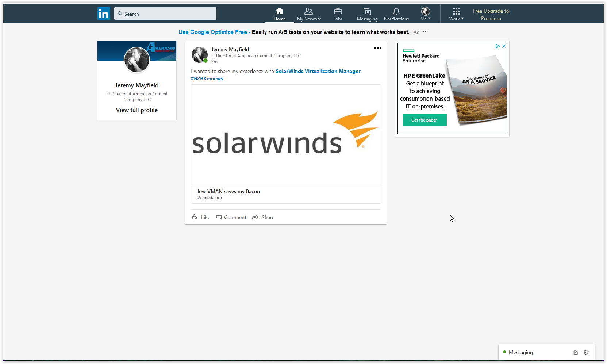This screenshot has height=364, width=607.
Task: Focus the Search input field
Action: 165,14
